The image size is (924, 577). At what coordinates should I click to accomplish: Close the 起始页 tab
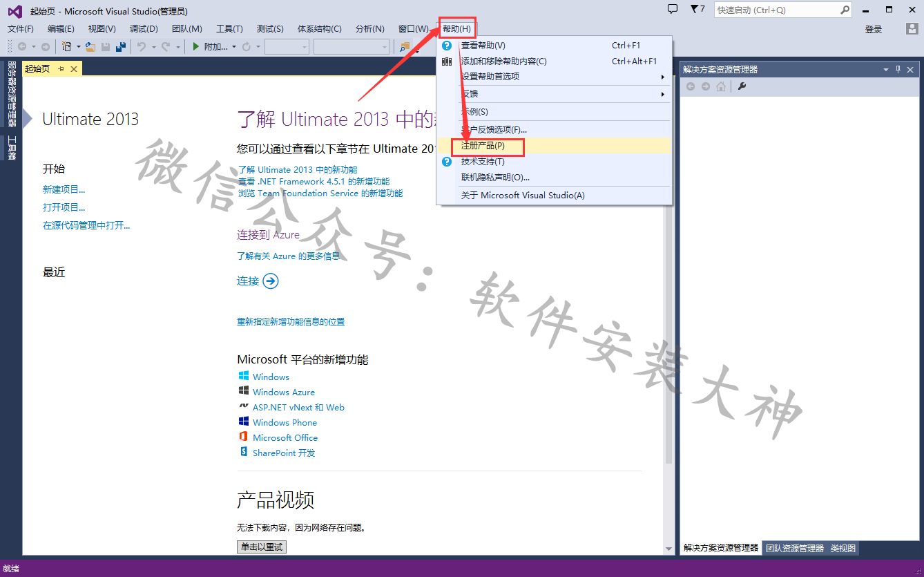click(x=74, y=69)
